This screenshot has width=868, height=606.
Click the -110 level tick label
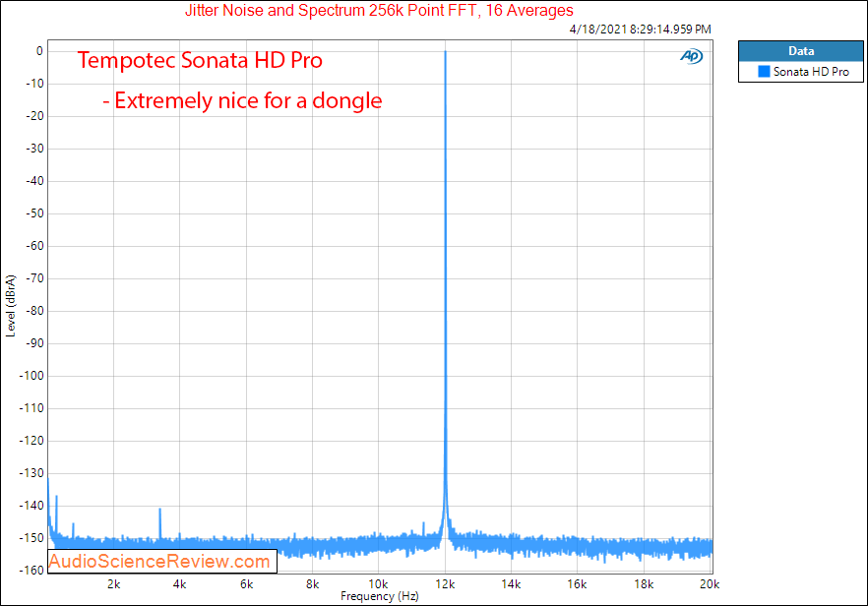31,408
